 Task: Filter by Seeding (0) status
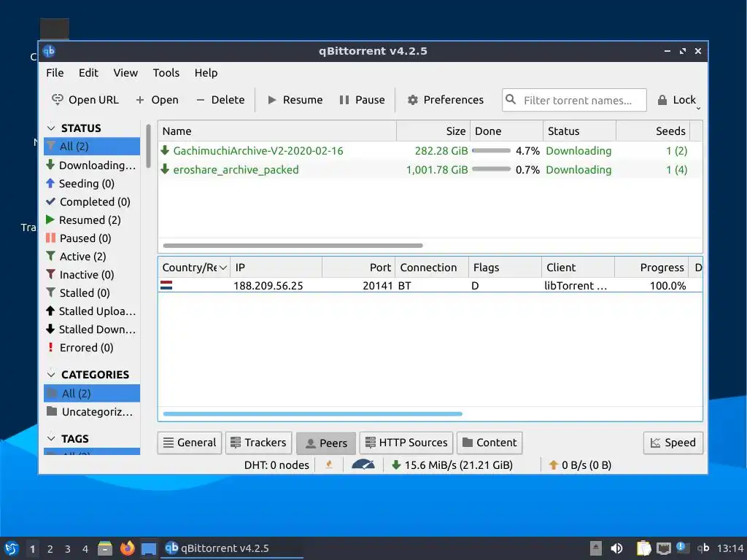pos(92,183)
